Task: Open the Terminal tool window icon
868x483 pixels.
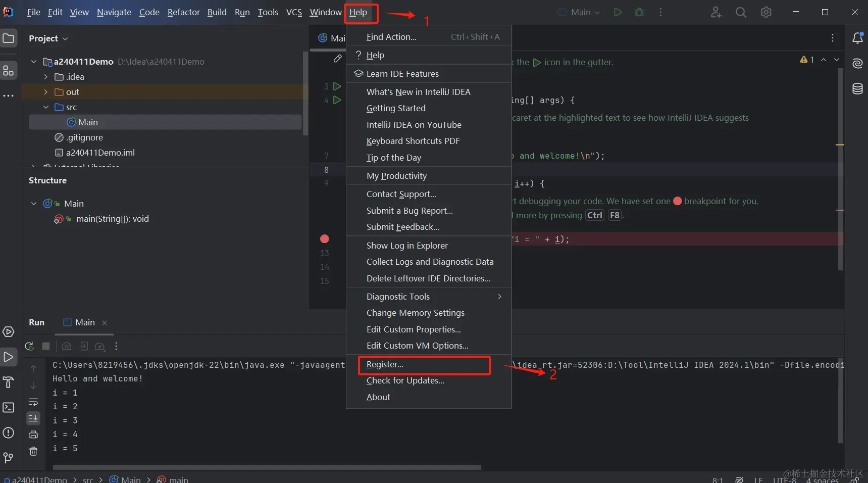Action: pyautogui.click(x=9, y=408)
